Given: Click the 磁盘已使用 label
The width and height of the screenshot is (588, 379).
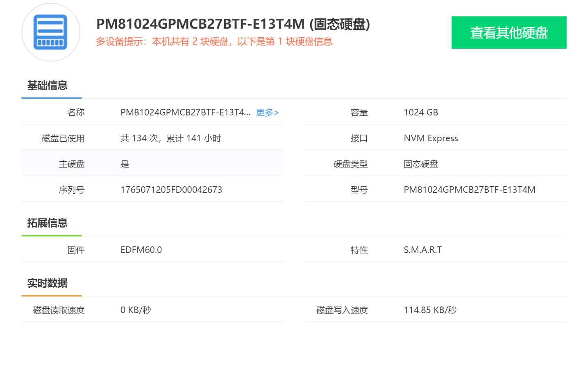Looking at the screenshot, I should pos(63,138).
